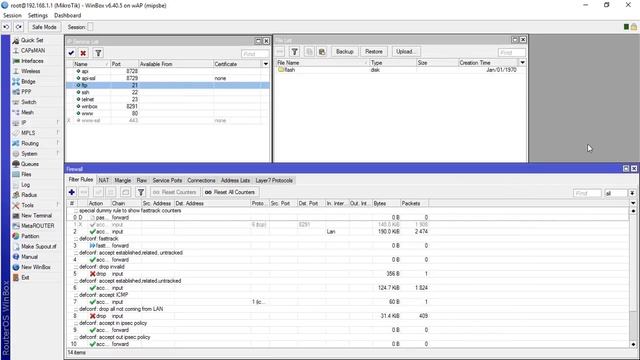
Task: Open Bridge from sidebar
Action: pyautogui.click(x=28, y=82)
